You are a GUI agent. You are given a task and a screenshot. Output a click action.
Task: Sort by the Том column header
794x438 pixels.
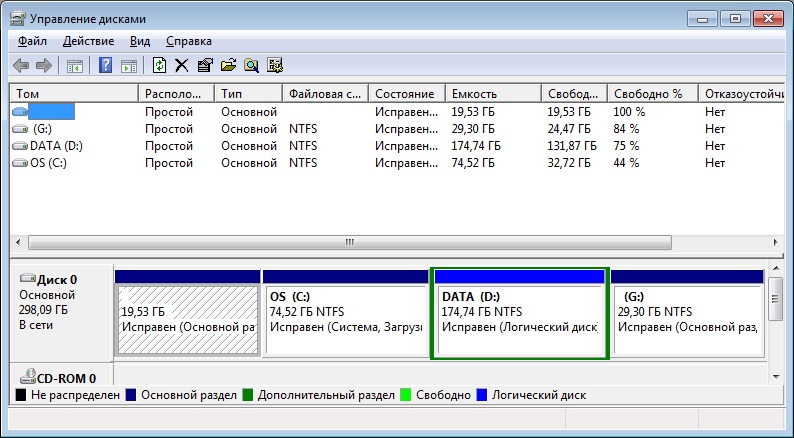(x=74, y=94)
